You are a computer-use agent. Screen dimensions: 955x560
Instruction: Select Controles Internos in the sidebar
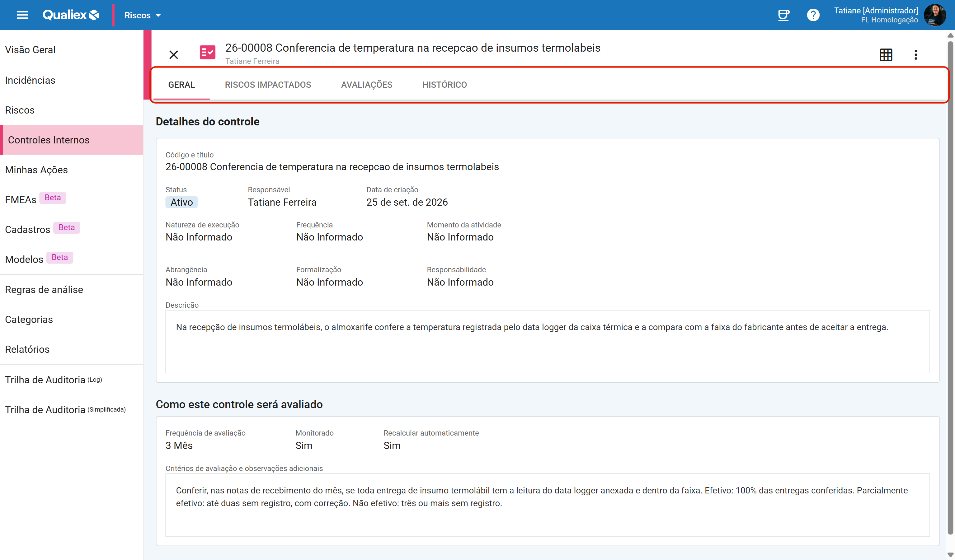72,140
